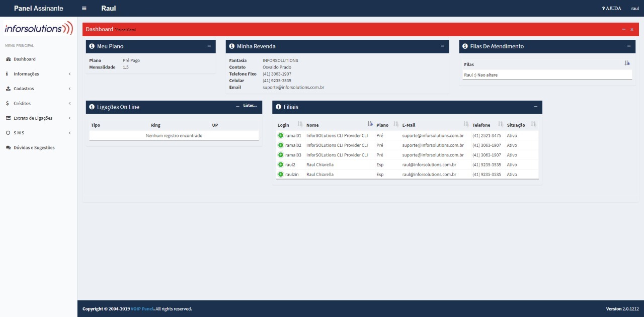This screenshot has width=644, height=317.
Task: Open the raul user menu
Action: (635, 9)
